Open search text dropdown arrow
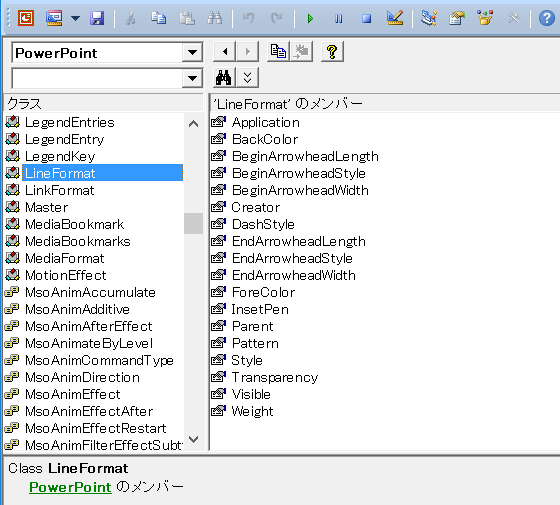The image size is (560, 505). coord(192,78)
